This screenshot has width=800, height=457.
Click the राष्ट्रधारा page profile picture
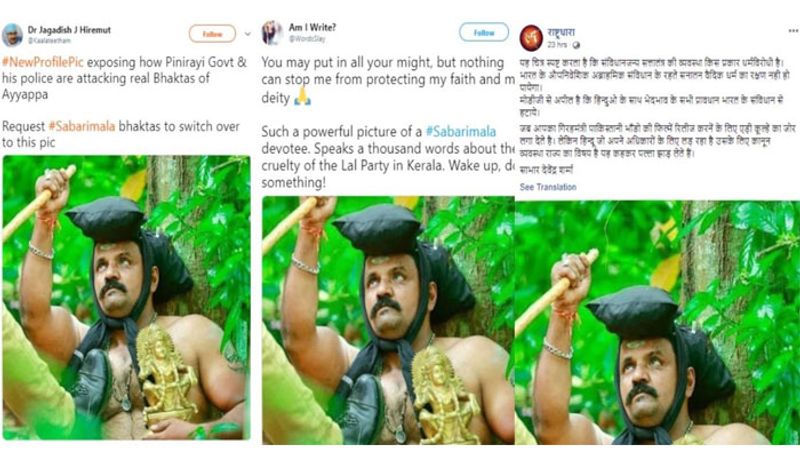click(531, 37)
